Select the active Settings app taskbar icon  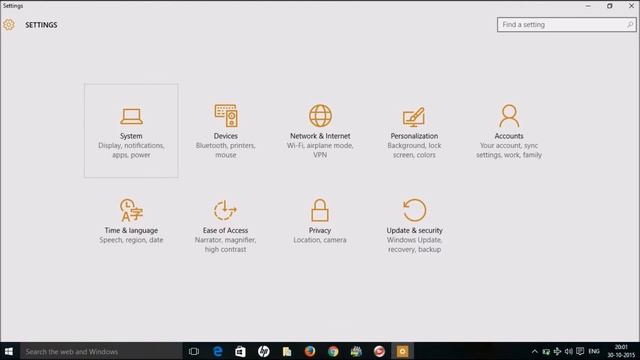[x=402, y=351]
